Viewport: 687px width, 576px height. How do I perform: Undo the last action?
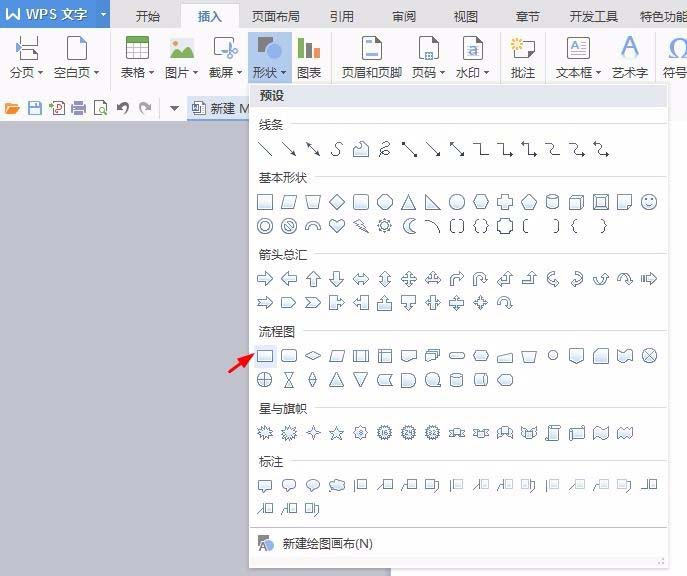tap(123, 108)
